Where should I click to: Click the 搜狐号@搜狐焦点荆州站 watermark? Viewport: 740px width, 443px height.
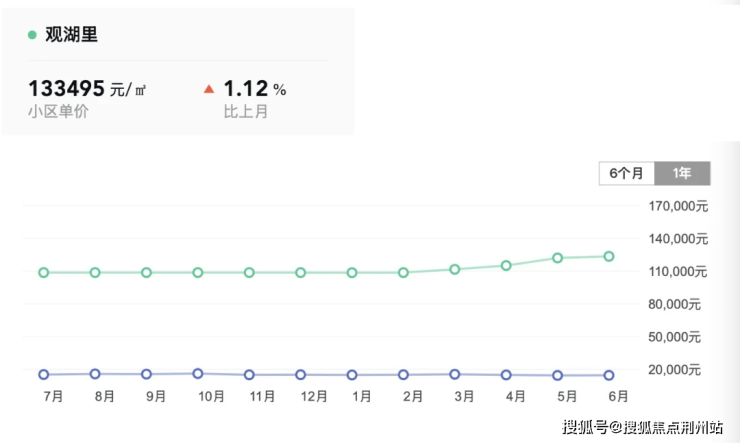coord(642,428)
